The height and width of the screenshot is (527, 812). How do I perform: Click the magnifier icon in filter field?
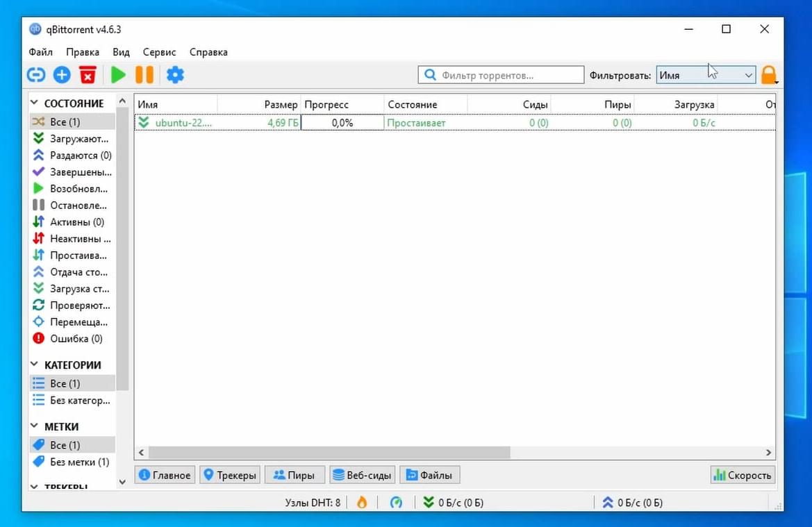click(x=430, y=75)
